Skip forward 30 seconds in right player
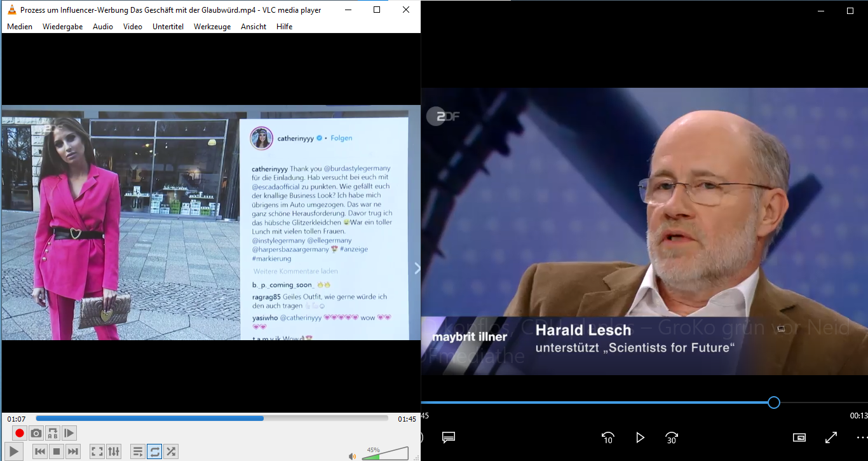This screenshot has width=868, height=461. pos(672,437)
